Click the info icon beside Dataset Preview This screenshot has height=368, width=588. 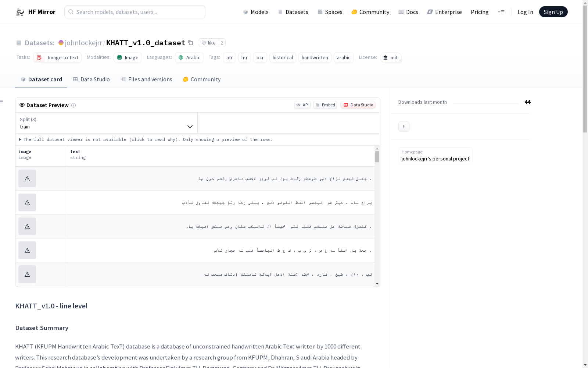pyautogui.click(x=73, y=105)
